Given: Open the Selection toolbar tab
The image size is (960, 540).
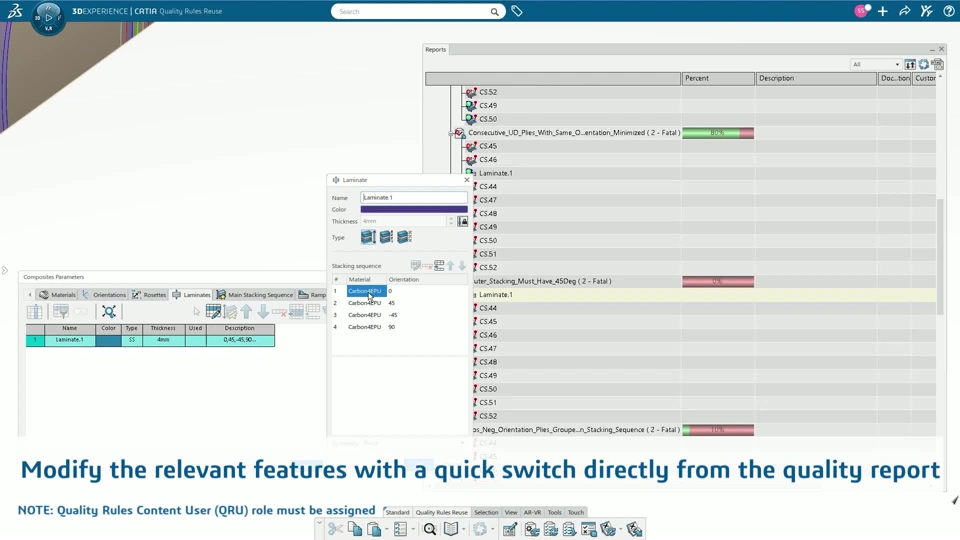Looking at the screenshot, I should [x=486, y=512].
